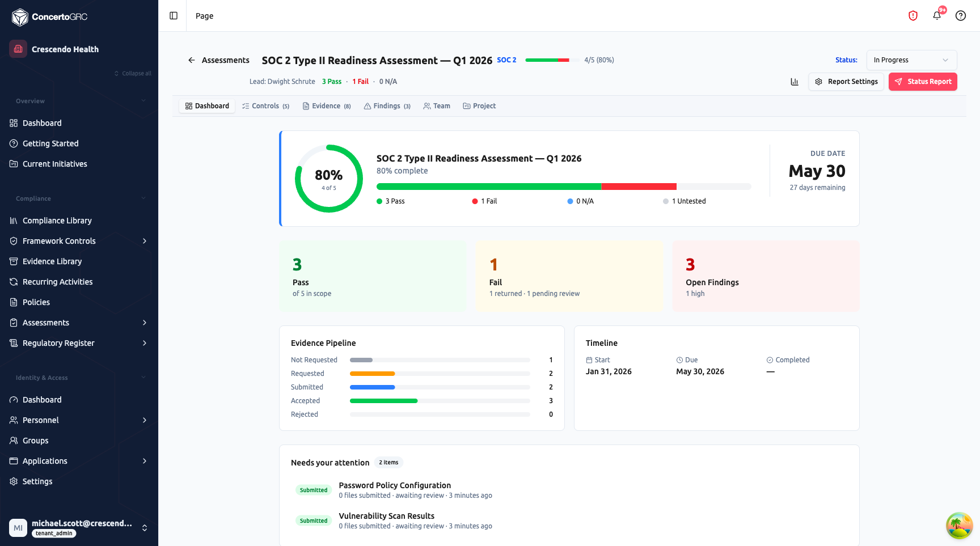Open the red shield alert icon
Viewport: 980px width, 546px height.
(913, 16)
